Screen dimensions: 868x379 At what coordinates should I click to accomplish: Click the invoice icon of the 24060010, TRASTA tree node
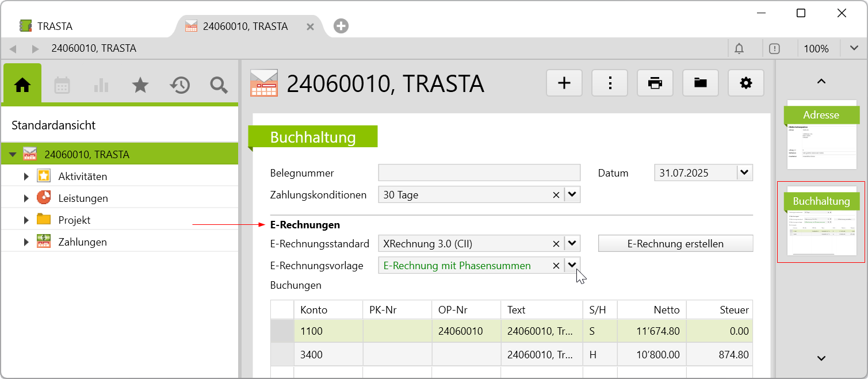30,154
